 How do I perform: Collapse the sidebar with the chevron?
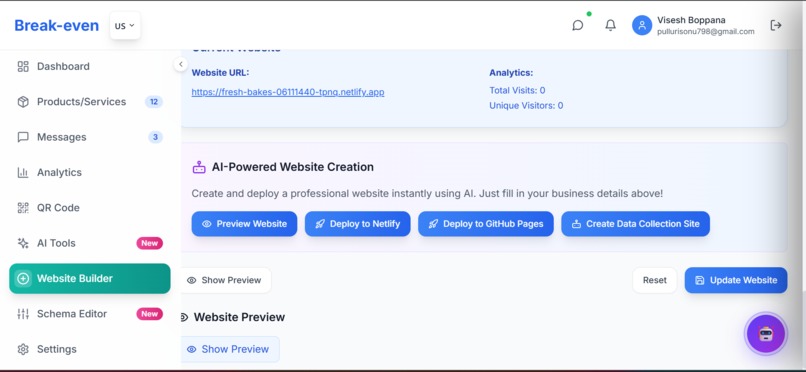pos(180,64)
